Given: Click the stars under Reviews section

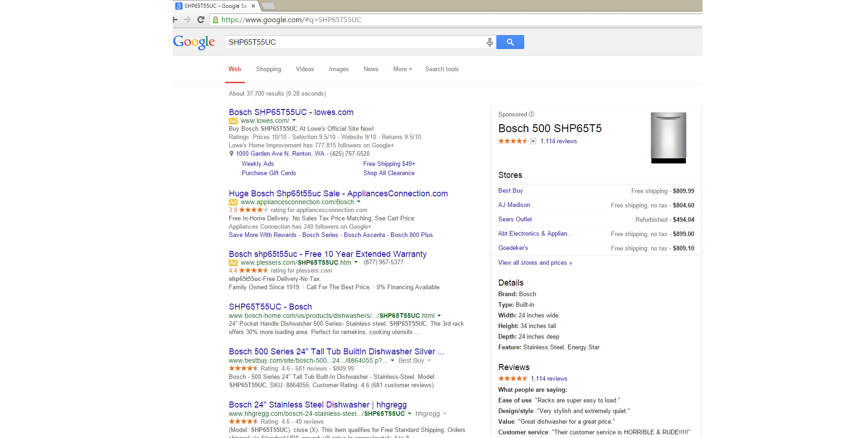Looking at the screenshot, I should [513, 378].
